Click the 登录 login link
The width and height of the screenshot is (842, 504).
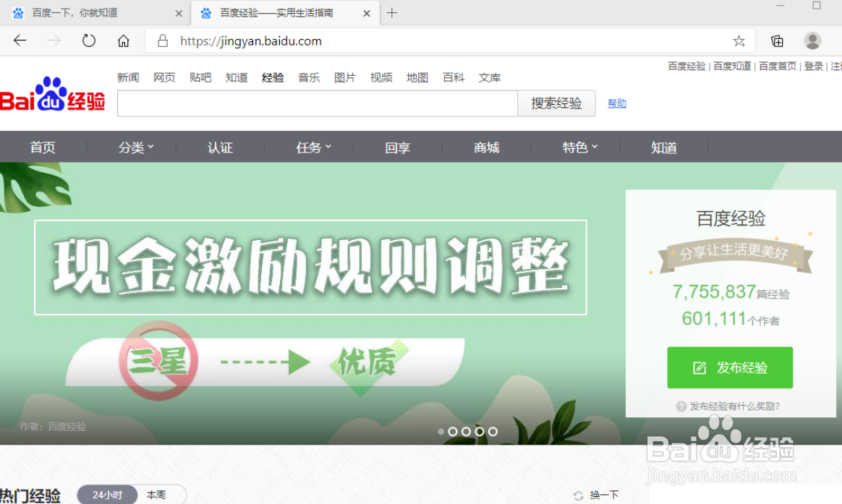click(814, 66)
